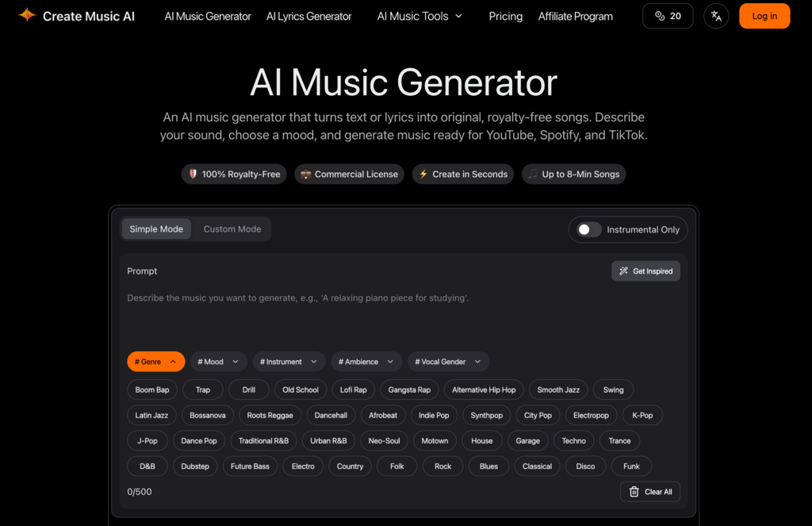Open the Pricing page from the navigation
This screenshot has height=526, width=812.
click(x=505, y=16)
